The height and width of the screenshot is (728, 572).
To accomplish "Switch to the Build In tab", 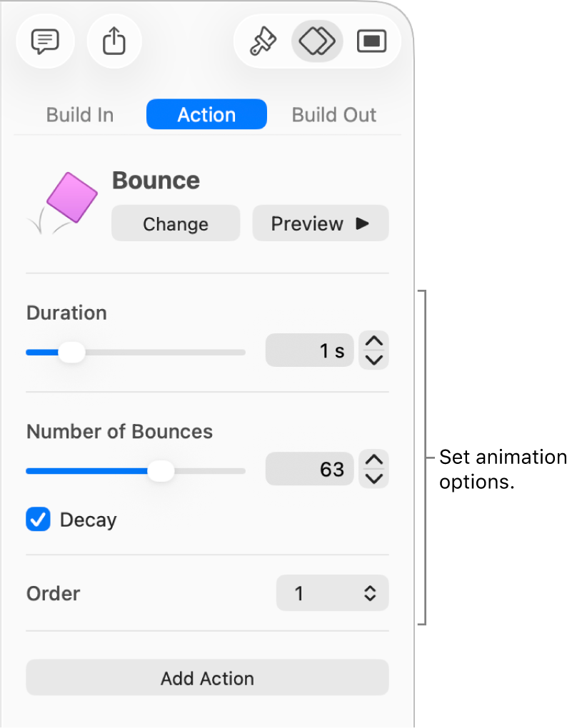I will click(79, 114).
